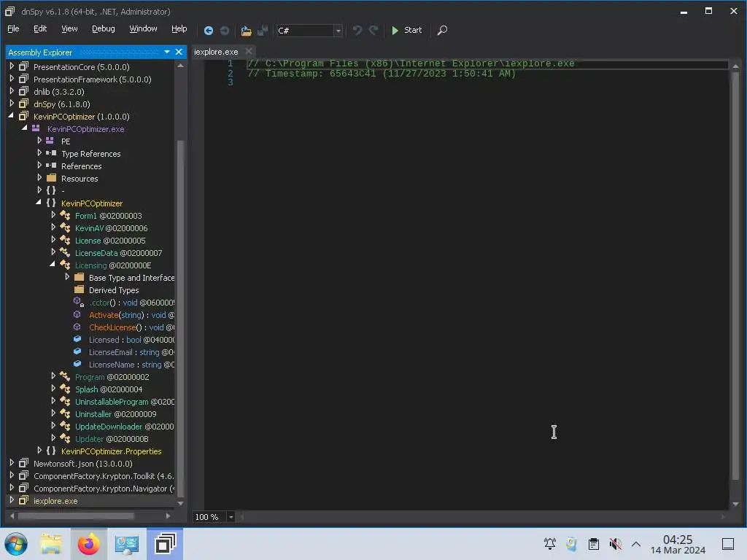Click the Redo toolbar icon
The height and width of the screenshot is (560, 747).
tap(373, 31)
